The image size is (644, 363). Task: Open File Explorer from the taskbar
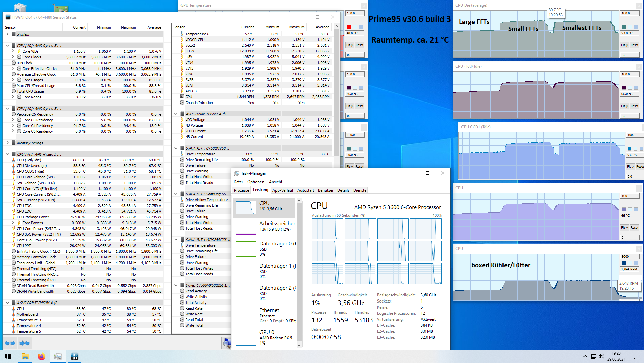point(25,356)
